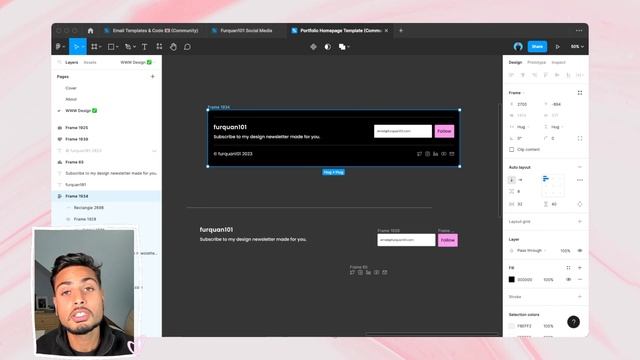Open a new tab with plus
The height and width of the screenshot is (360, 640).
(x=401, y=31)
